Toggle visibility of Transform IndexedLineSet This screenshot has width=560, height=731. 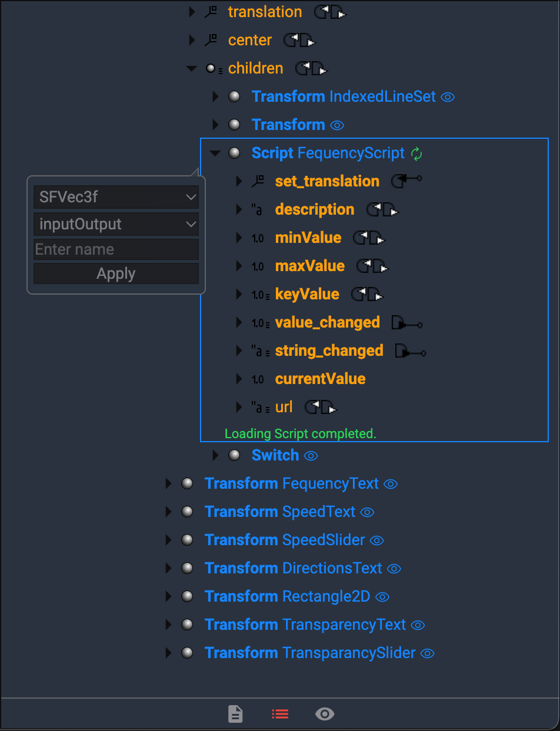[x=448, y=97]
